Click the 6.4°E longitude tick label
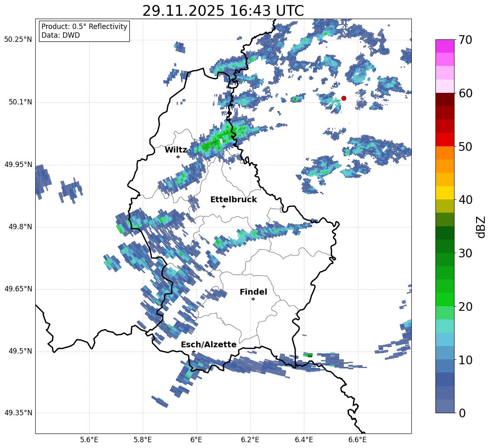 tap(304, 440)
